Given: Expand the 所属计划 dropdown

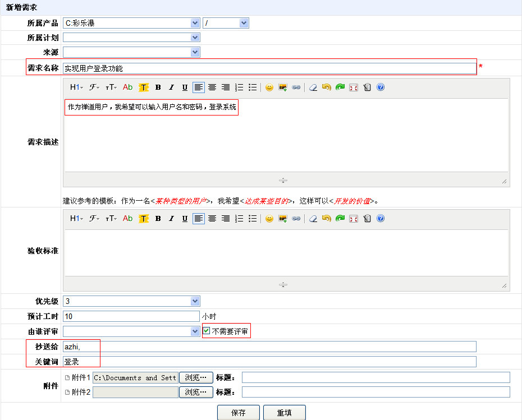Looking at the screenshot, I should click(131, 38).
